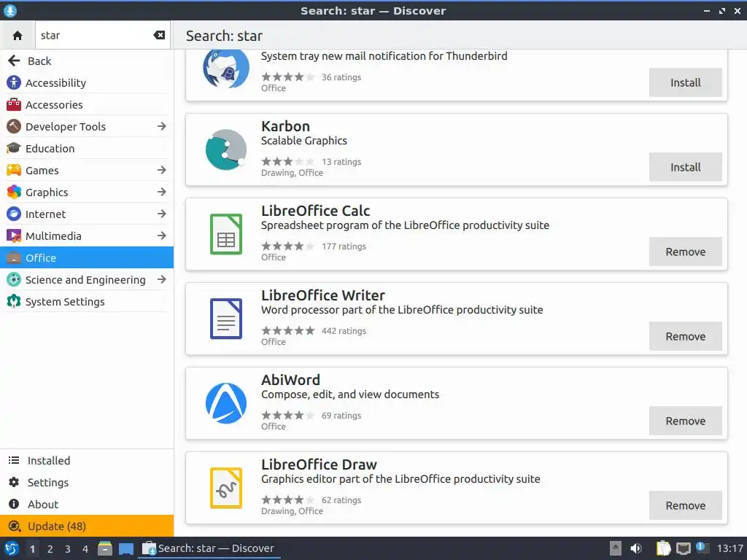Image resolution: width=747 pixels, height=560 pixels.
Task: Expand the Graphics subcategories arrow
Action: (161, 192)
